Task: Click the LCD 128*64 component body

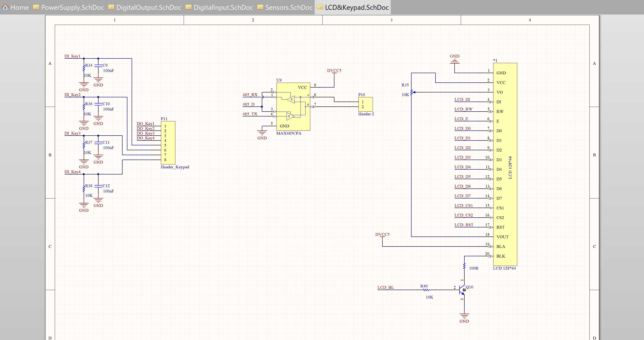Action: (x=505, y=164)
